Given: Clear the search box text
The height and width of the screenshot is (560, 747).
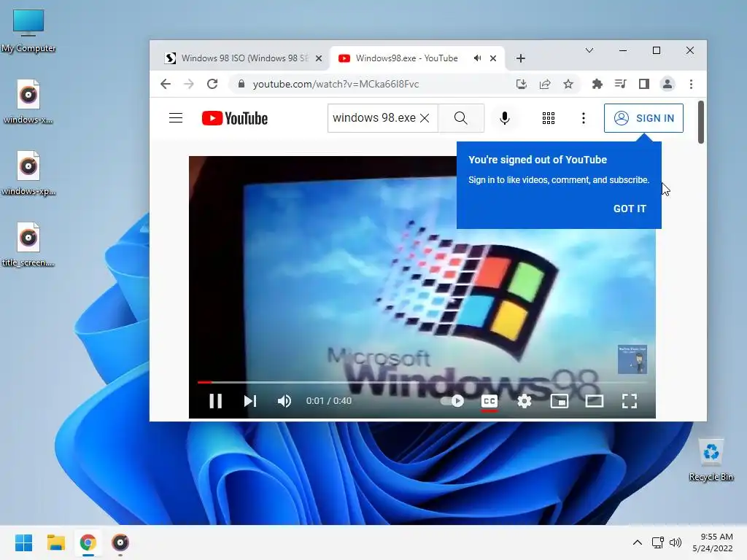Looking at the screenshot, I should point(425,118).
